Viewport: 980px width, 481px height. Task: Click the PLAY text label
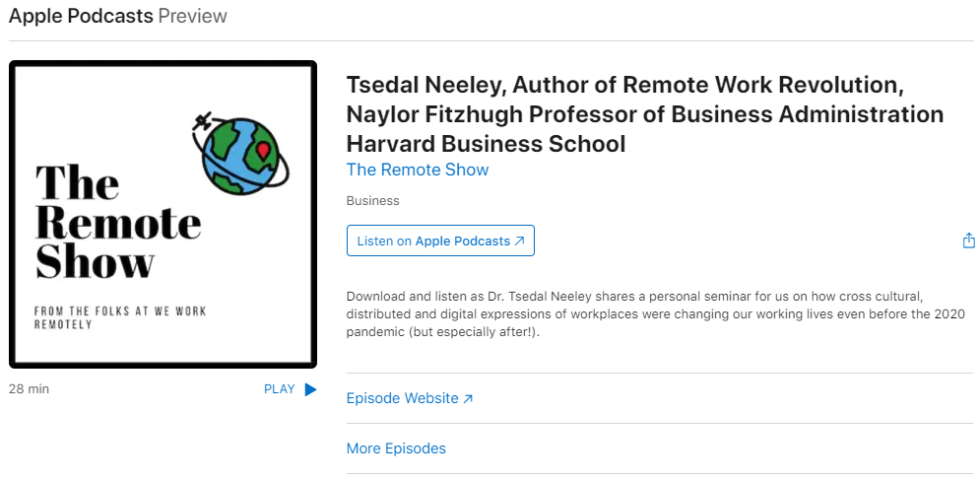[280, 389]
